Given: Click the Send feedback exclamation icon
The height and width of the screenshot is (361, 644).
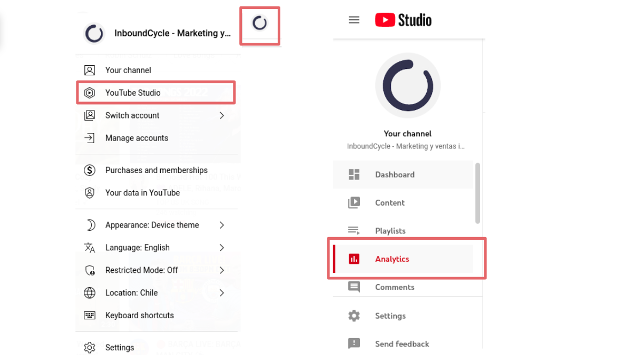Looking at the screenshot, I should point(354,343).
